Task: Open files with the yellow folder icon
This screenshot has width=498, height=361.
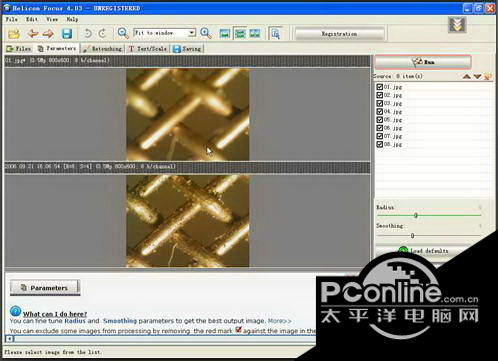Action: 14,33
